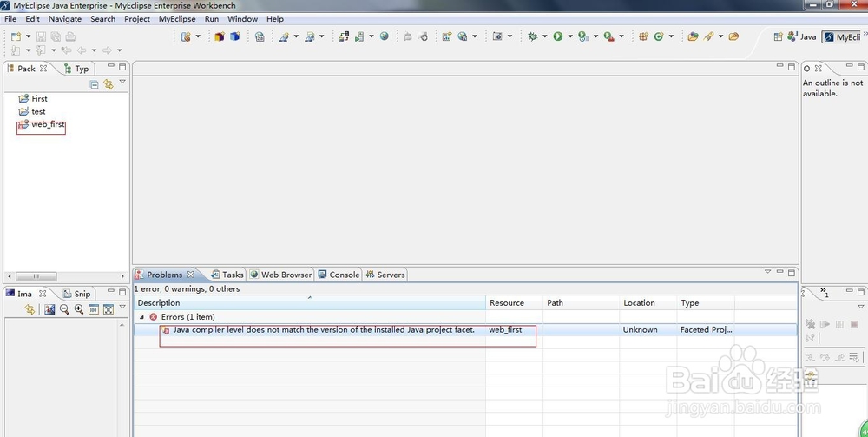Sort by the Description column header
This screenshot has height=437, width=868.
[x=310, y=303]
